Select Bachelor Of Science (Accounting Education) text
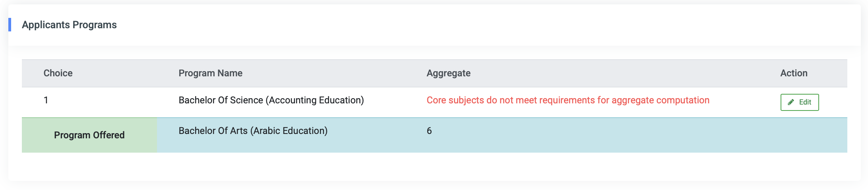868x190 pixels. pyautogui.click(x=271, y=100)
